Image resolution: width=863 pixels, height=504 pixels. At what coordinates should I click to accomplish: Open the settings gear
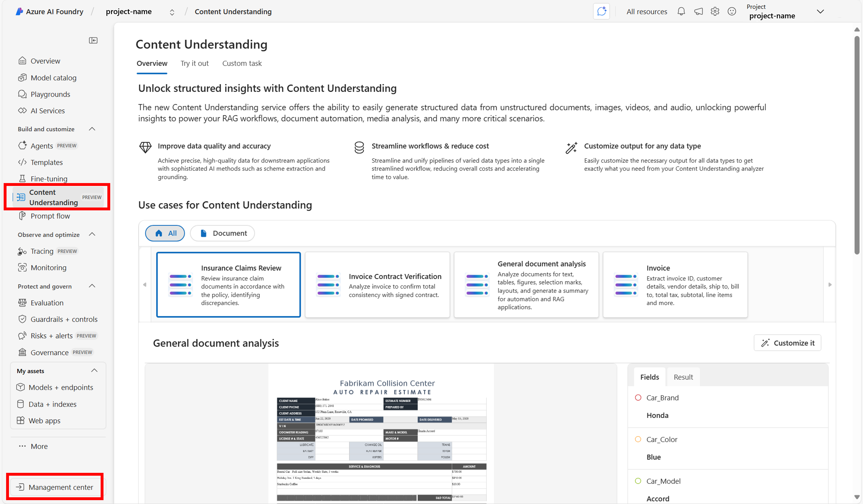pos(715,11)
